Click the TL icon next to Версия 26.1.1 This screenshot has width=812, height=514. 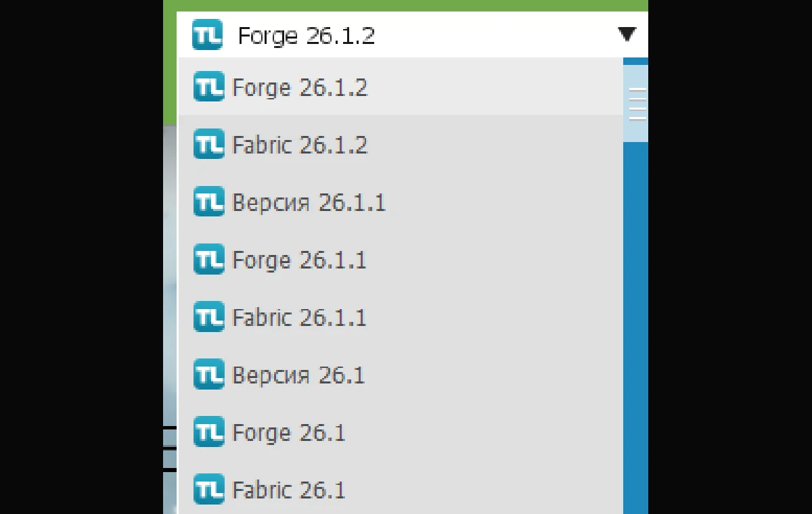tap(208, 202)
